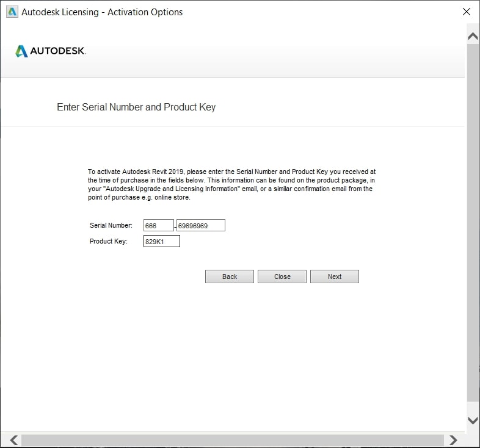Click the horizontal scrollbar thumb
Image resolution: width=480 pixels, height=448 pixels.
232,439
